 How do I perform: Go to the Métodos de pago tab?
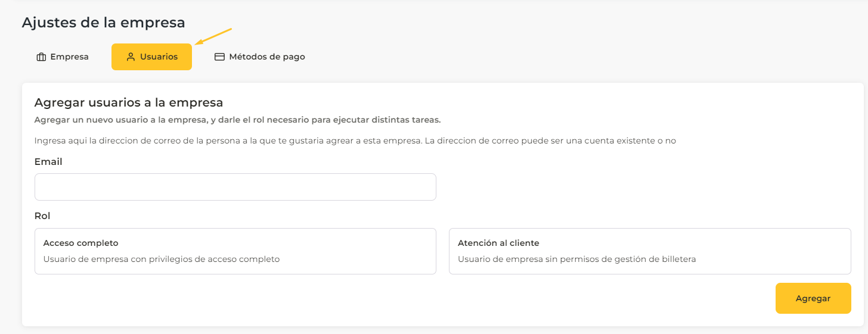pos(260,57)
